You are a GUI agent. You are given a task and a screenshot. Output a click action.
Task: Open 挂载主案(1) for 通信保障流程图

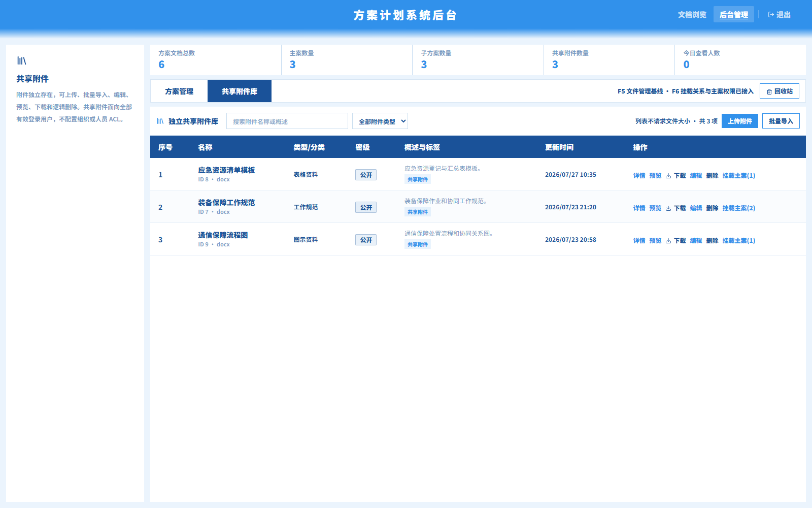click(739, 241)
